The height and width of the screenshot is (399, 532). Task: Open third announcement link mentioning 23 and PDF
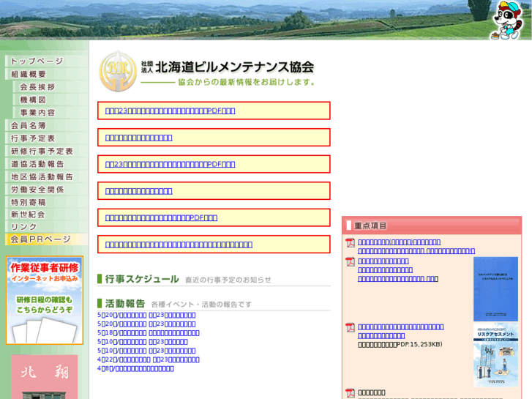click(170, 164)
